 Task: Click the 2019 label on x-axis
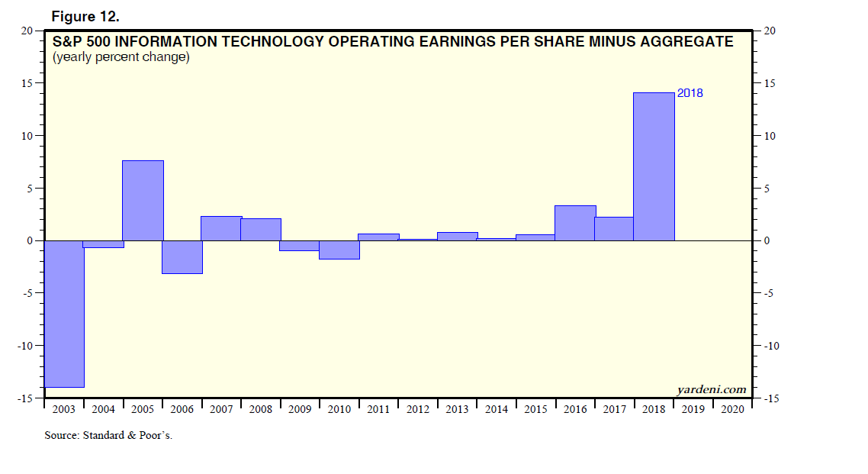(693, 409)
